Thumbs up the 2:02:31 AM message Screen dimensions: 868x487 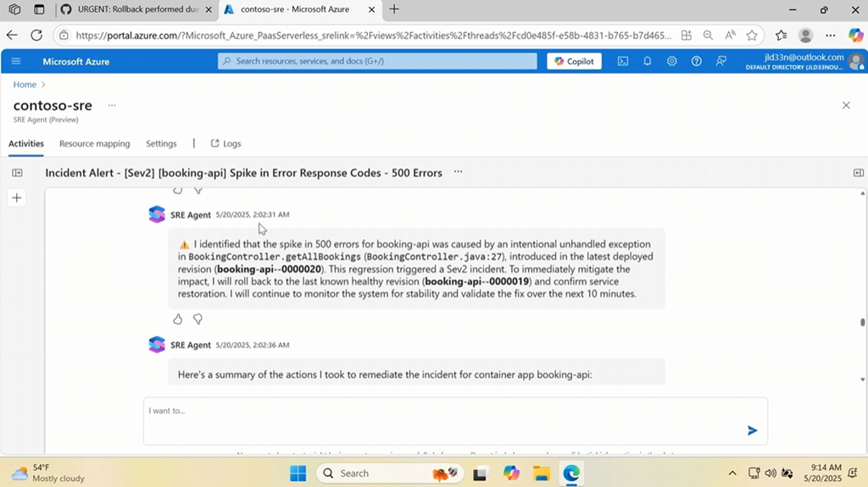pos(178,318)
